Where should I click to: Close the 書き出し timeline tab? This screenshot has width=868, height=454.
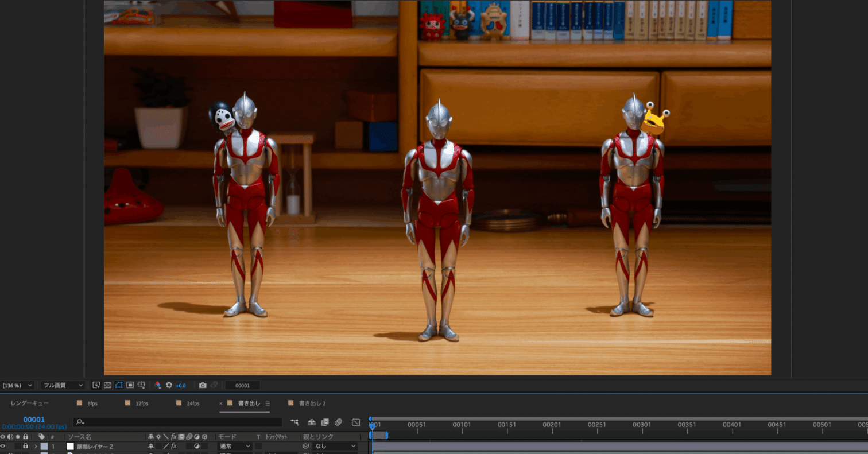[x=221, y=403]
